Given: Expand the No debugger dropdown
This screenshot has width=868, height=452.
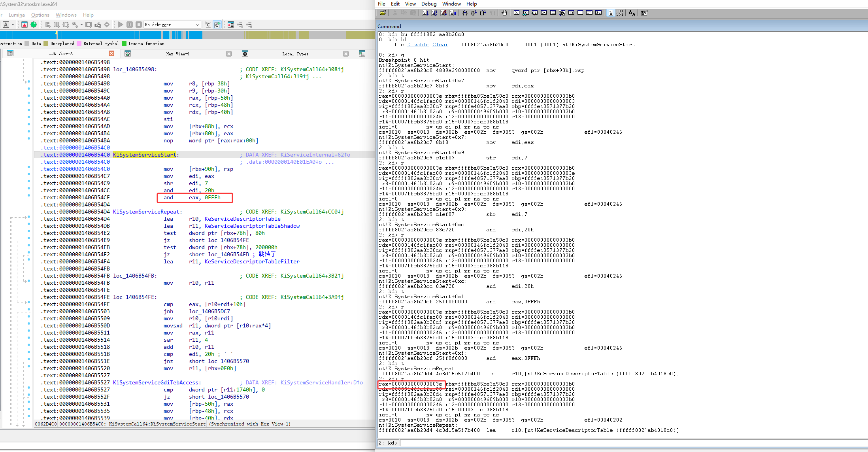Looking at the screenshot, I should pyautogui.click(x=197, y=25).
